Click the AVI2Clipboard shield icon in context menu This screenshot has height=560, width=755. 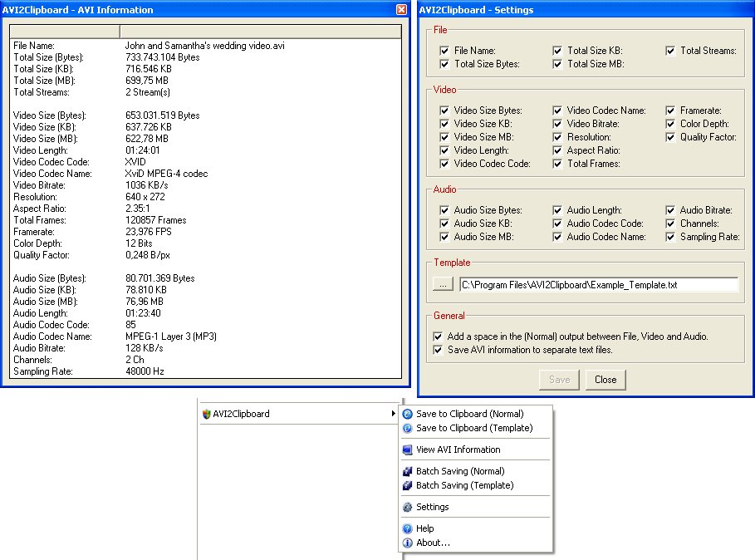tap(207, 414)
